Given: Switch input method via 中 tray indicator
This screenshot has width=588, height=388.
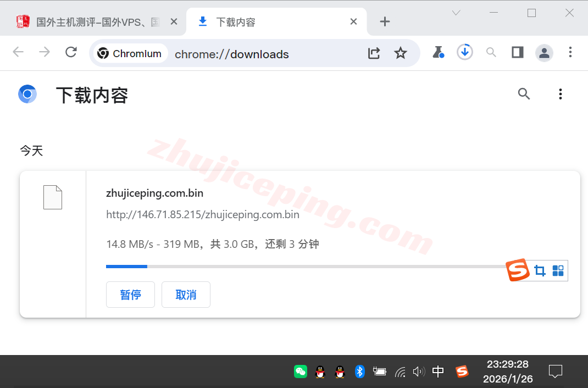Looking at the screenshot, I should [437, 372].
